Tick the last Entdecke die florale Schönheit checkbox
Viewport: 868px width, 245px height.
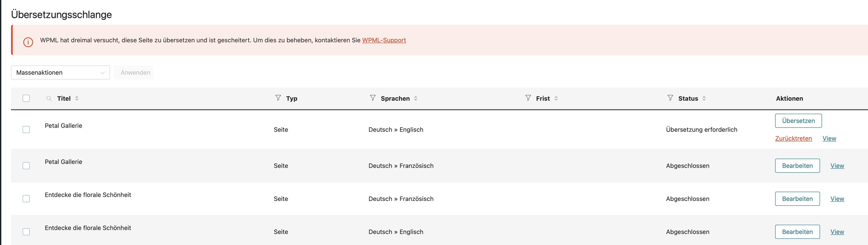point(26,232)
